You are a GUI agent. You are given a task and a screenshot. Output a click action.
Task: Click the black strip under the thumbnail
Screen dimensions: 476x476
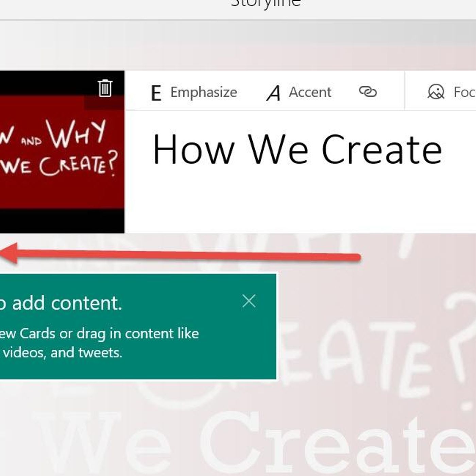coord(61,221)
